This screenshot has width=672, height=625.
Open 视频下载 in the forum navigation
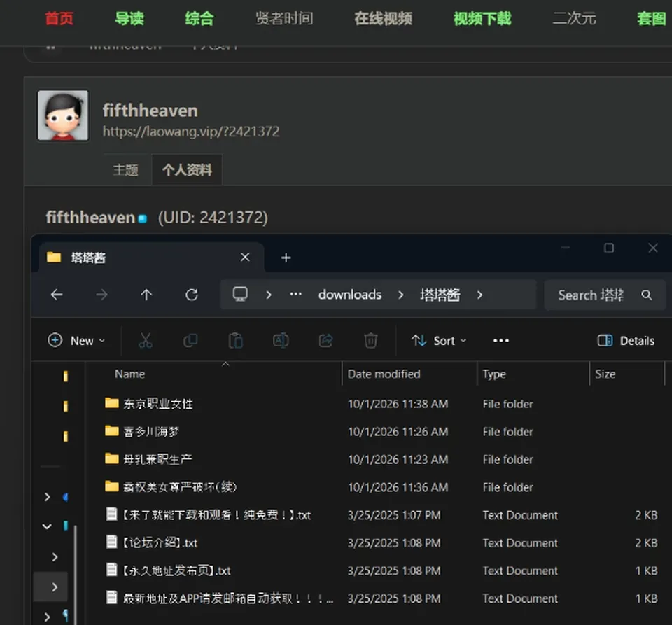tap(482, 19)
